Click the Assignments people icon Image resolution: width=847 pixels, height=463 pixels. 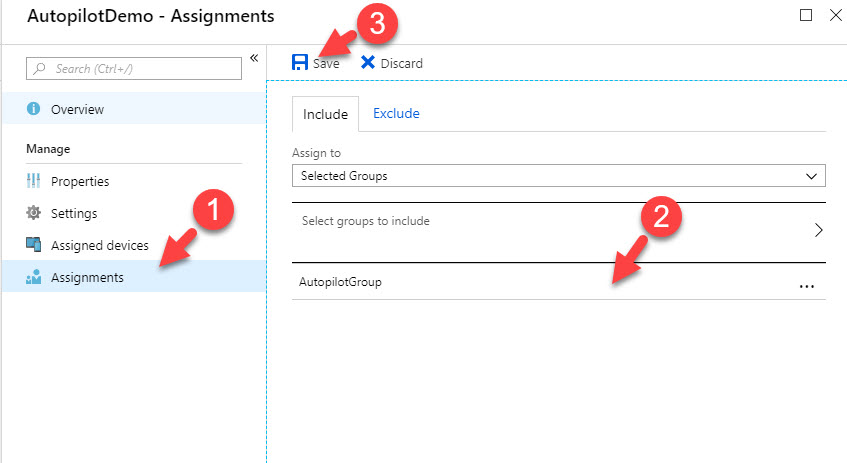coord(33,277)
